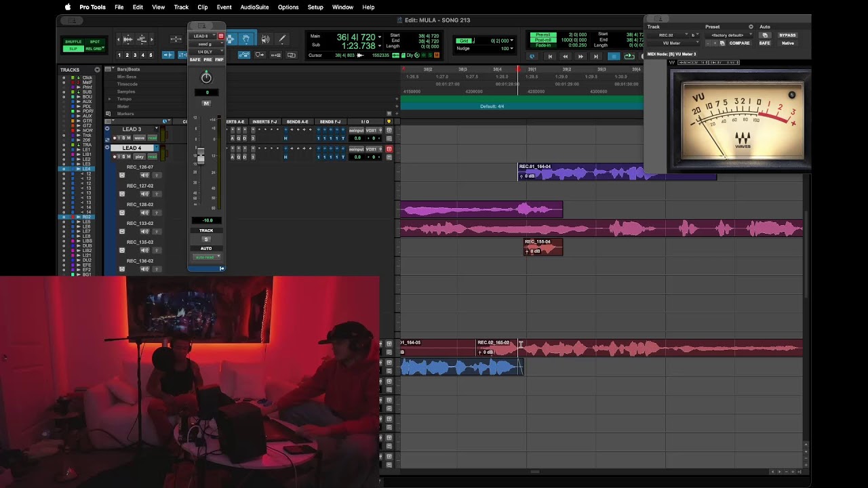Screen dimensions: 868x488
Task: Enable record arm on LEAD 4 track
Action: coord(115,157)
